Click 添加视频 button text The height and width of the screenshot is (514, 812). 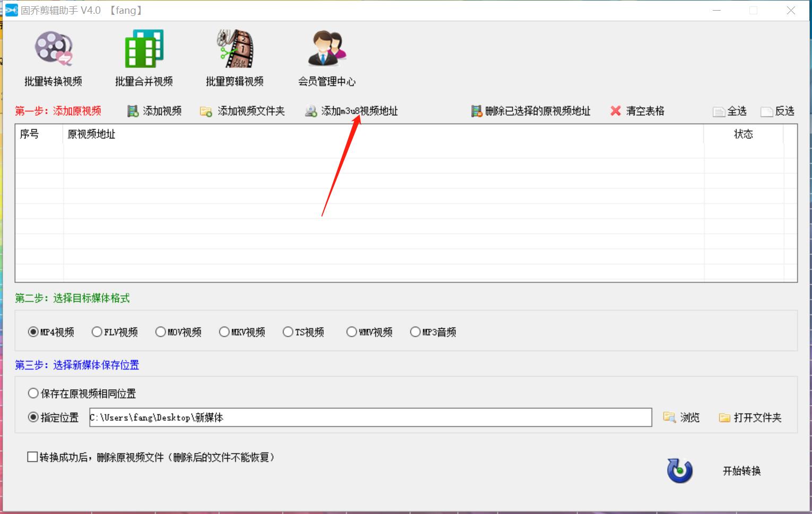pos(162,111)
